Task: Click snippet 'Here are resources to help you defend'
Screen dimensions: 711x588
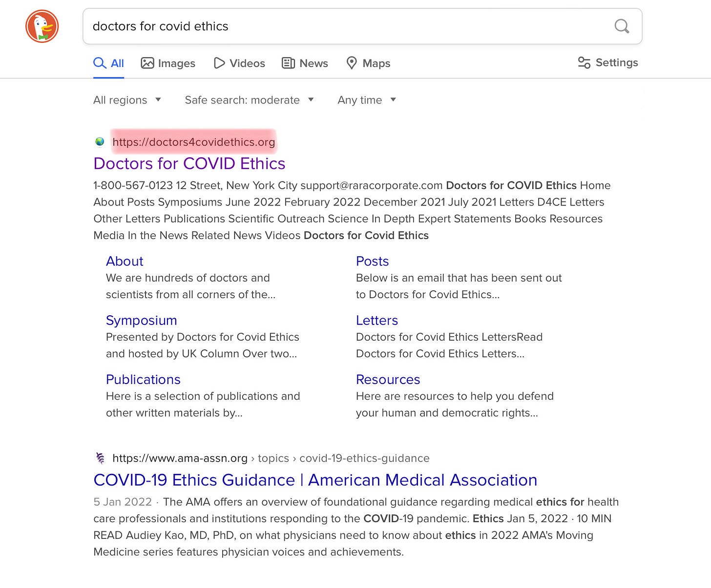Action: [455, 396]
